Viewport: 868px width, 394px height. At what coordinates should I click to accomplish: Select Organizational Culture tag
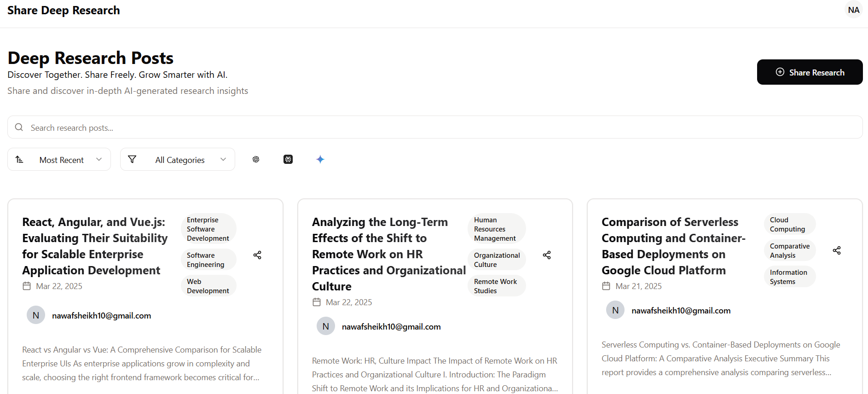[497, 260]
